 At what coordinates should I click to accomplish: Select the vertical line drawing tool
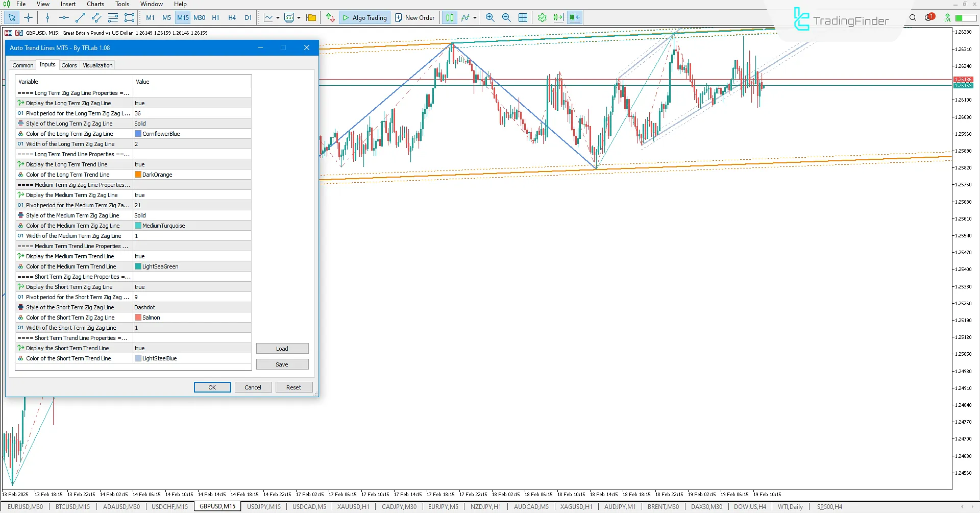click(x=47, y=17)
